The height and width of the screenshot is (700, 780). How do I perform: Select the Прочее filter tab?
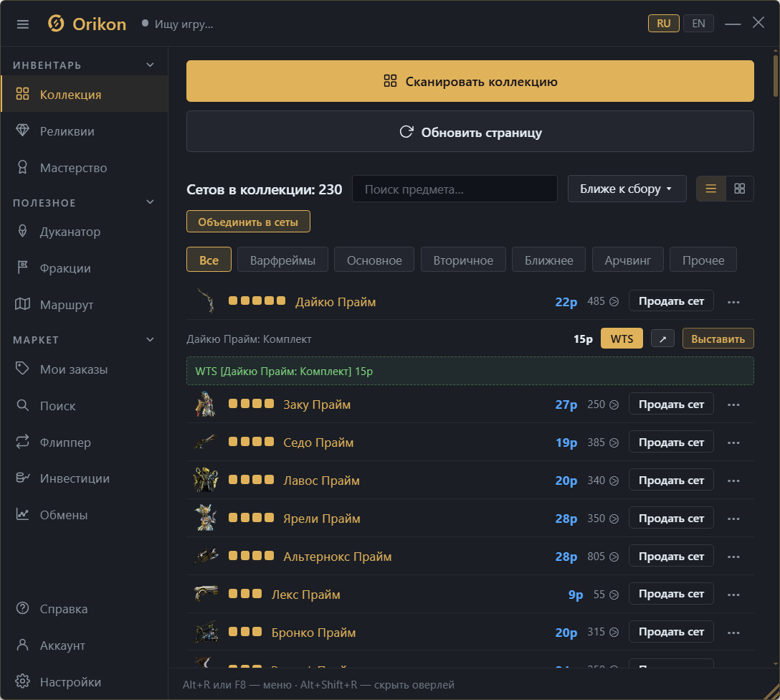tap(703, 260)
